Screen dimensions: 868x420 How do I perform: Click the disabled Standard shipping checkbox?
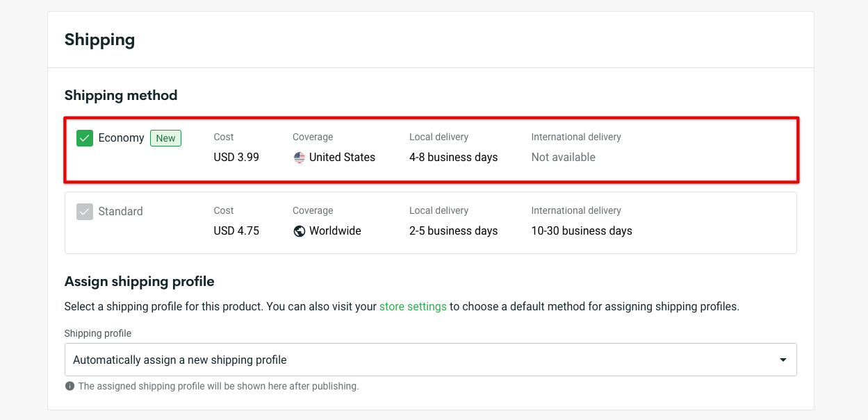(84, 212)
